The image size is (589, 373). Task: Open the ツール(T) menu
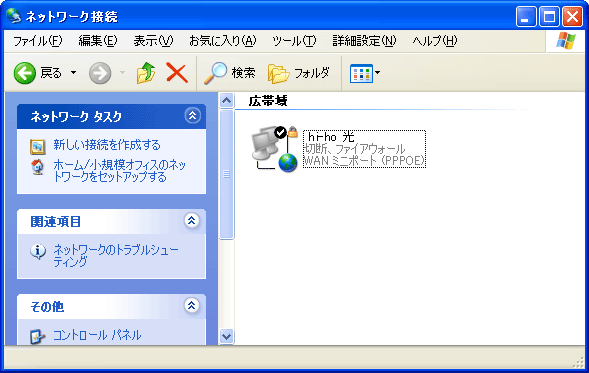click(294, 41)
